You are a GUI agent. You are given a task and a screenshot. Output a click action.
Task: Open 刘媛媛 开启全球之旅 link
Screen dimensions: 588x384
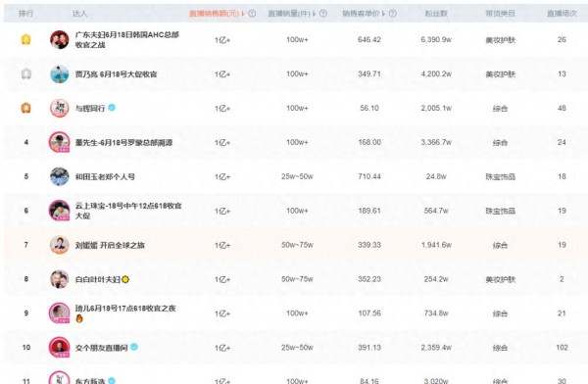110,245
